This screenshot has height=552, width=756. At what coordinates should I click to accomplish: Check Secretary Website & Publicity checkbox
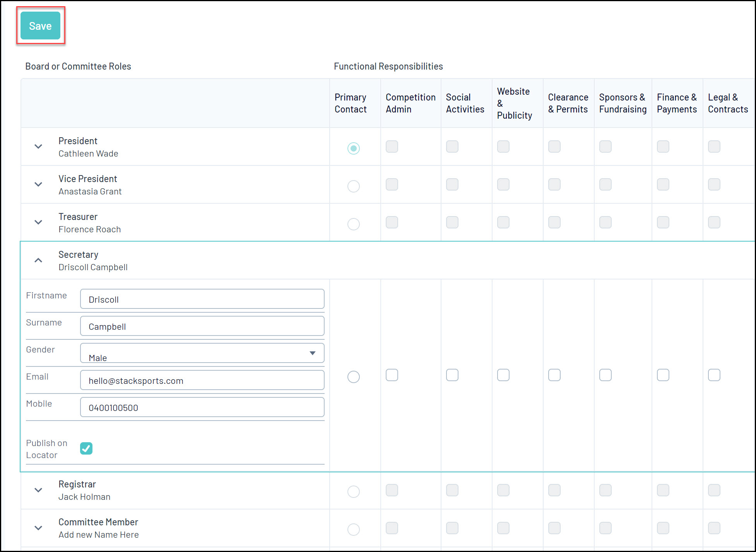[503, 375]
